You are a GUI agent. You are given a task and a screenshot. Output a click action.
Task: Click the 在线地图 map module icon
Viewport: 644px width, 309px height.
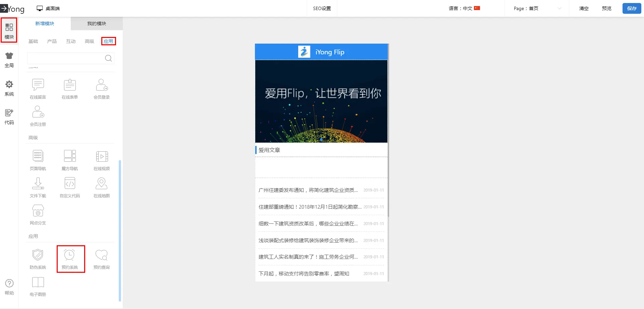pyautogui.click(x=102, y=184)
